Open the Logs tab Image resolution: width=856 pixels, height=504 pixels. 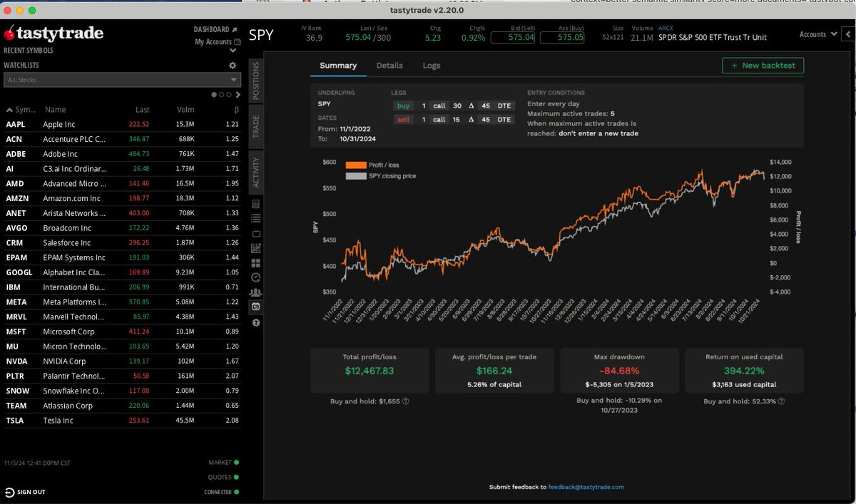click(431, 65)
